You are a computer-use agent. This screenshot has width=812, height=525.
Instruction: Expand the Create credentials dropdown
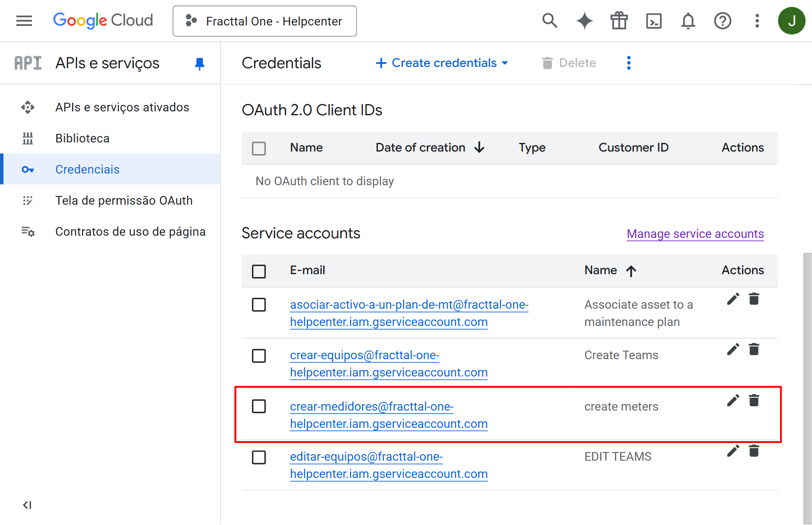pyautogui.click(x=441, y=63)
